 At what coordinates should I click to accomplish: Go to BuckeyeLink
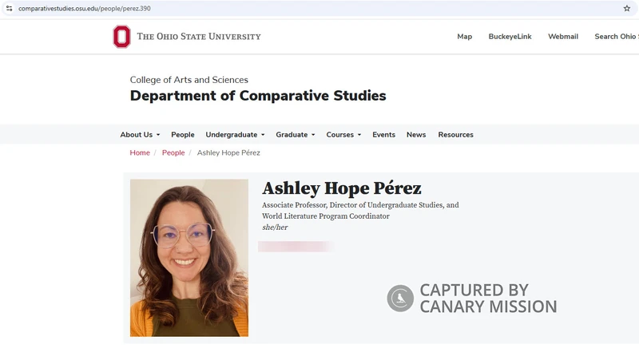[510, 37]
